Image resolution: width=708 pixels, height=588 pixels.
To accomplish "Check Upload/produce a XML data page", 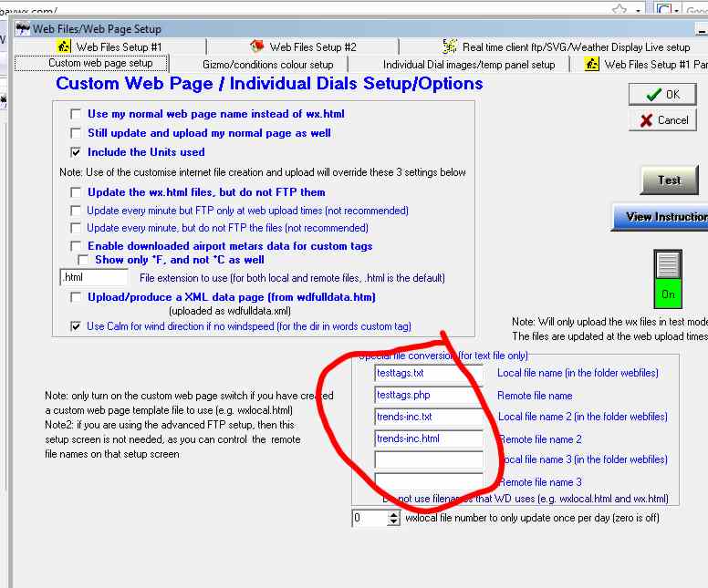I will tap(76, 297).
